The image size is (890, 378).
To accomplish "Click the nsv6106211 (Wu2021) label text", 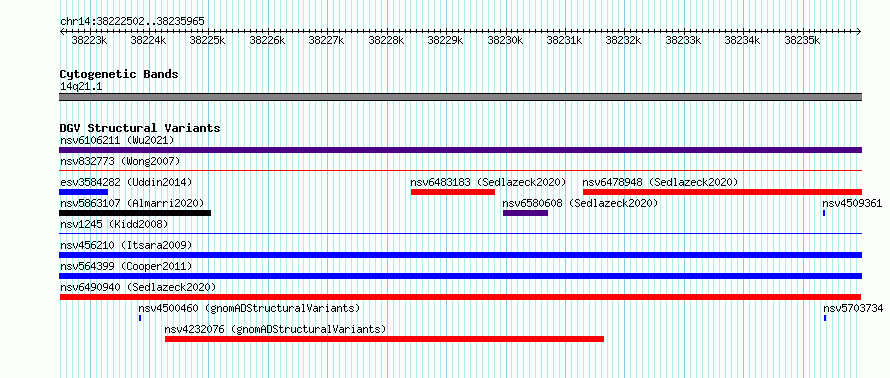I will pyautogui.click(x=117, y=140).
